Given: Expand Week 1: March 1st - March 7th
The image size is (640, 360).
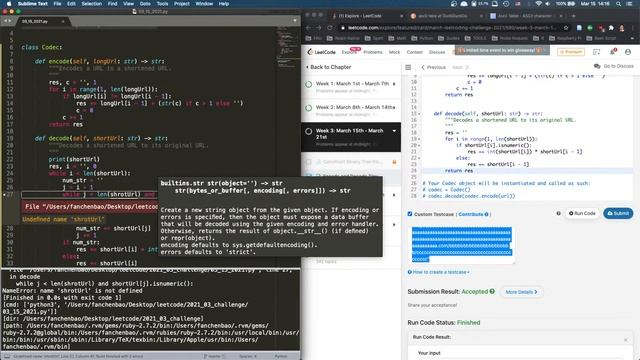Looking at the screenshot, I should click(394, 84).
